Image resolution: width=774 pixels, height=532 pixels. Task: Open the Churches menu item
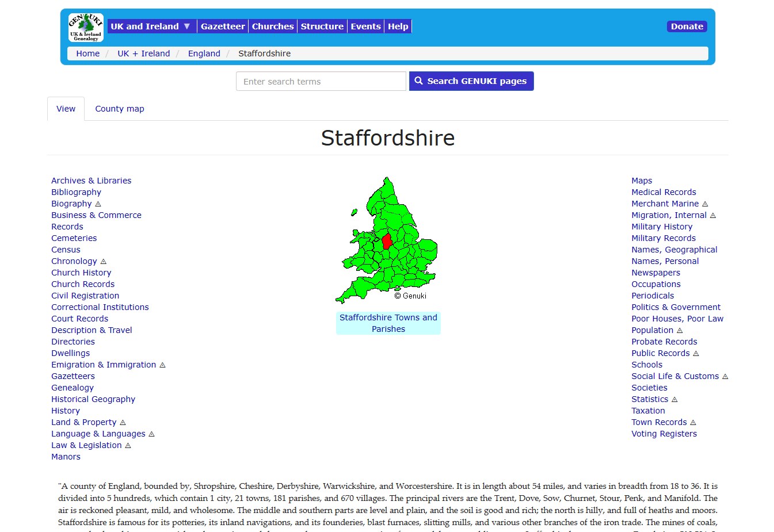273,26
